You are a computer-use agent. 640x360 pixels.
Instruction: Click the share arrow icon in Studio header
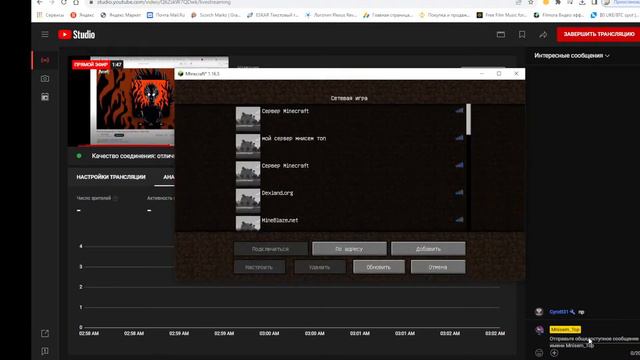[x=543, y=35]
